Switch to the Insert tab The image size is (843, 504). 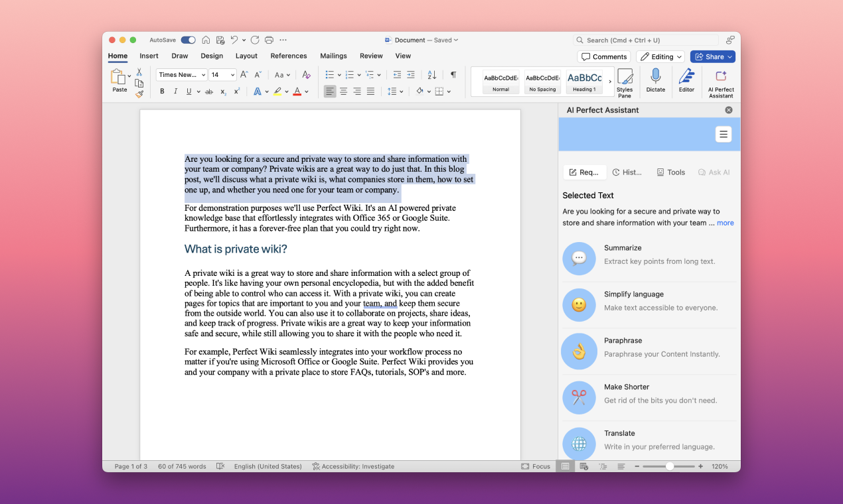coord(149,56)
